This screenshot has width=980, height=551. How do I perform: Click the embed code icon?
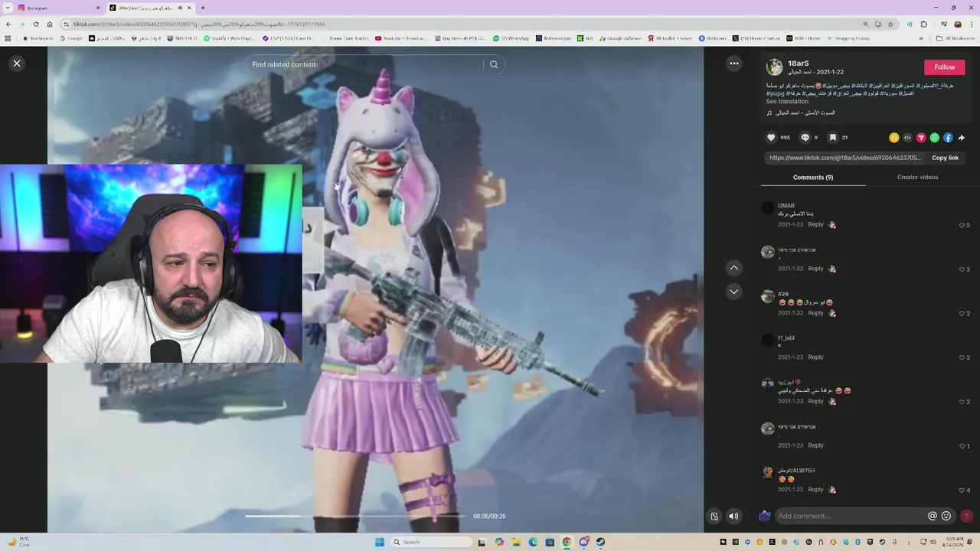(907, 138)
